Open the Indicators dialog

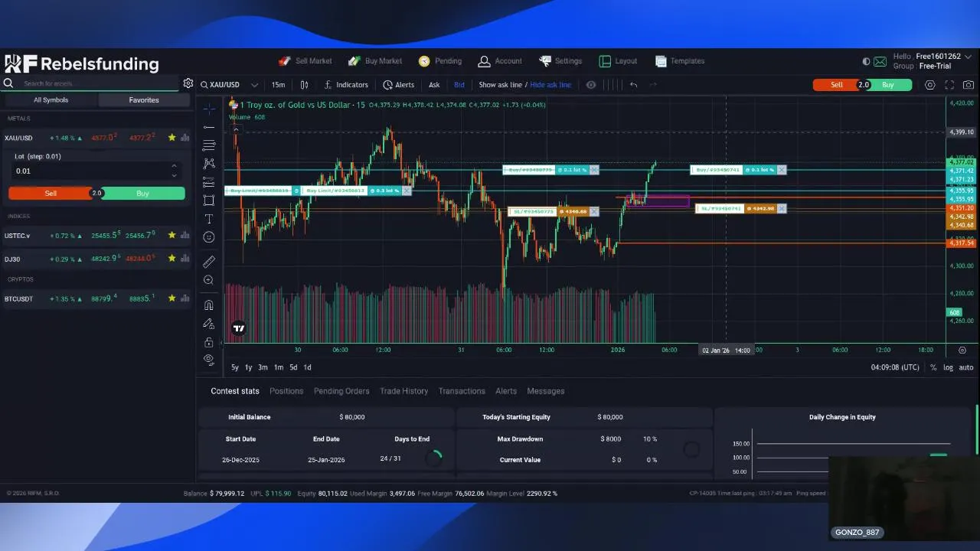tap(346, 85)
